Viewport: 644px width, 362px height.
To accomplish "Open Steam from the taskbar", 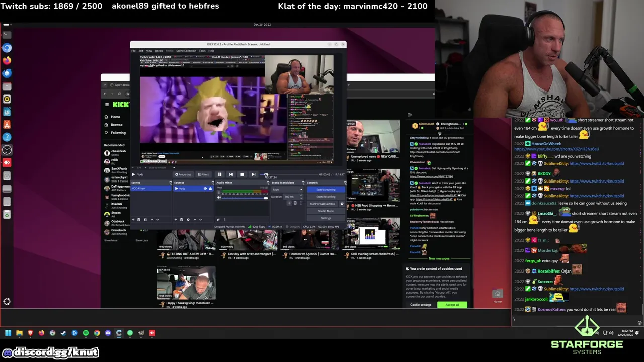I will (63, 333).
